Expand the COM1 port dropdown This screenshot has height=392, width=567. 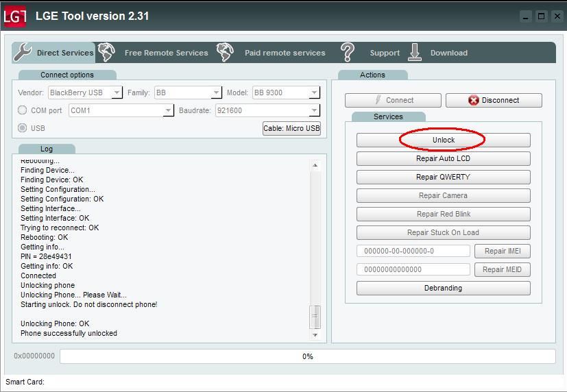coord(168,110)
